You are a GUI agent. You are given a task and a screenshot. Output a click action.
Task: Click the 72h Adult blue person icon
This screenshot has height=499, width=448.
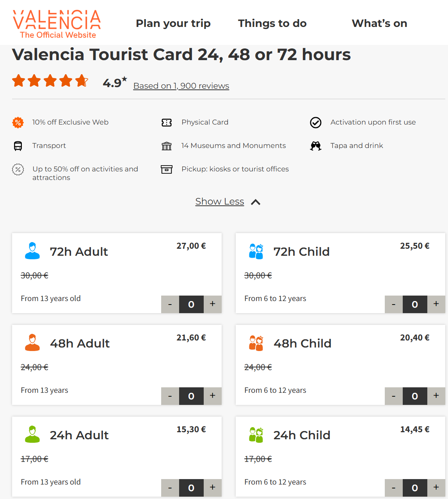coord(32,251)
